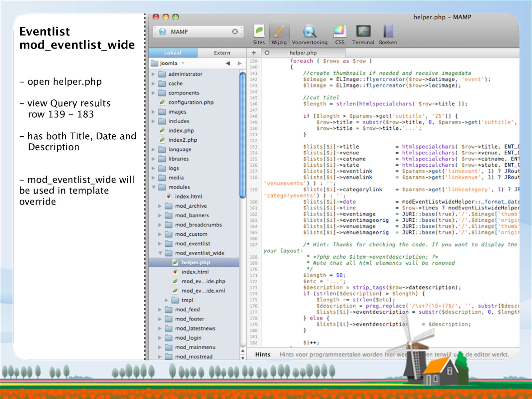Click the scrollbar down arrow

[x=243, y=357]
